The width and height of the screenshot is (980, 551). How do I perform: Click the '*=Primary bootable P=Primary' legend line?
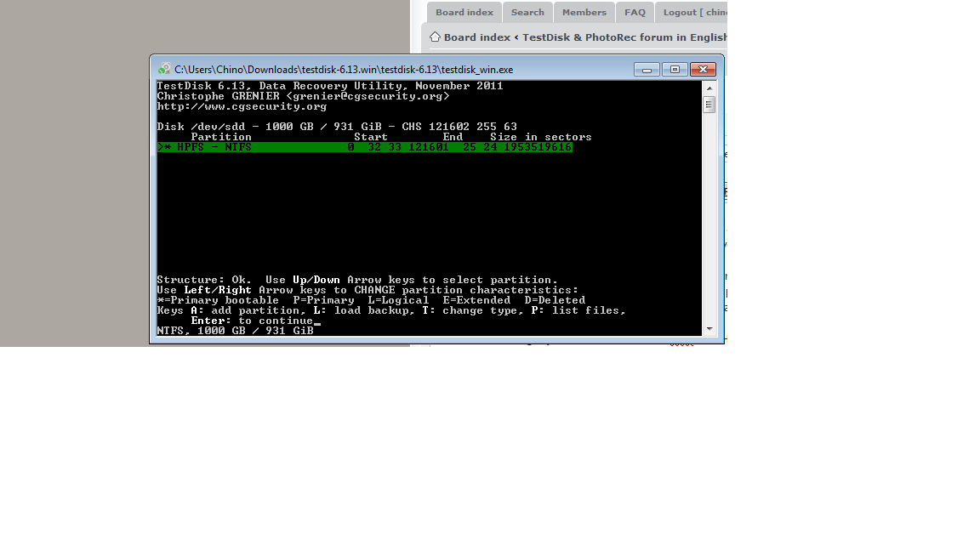(371, 300)
